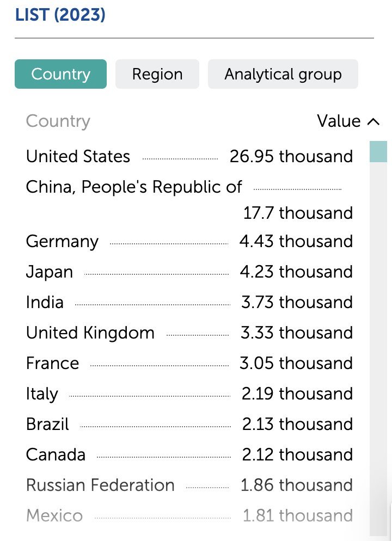The height and width of the screenshot is (541, 392).
Task: Select the India row
Action: (x=189, y=302)
